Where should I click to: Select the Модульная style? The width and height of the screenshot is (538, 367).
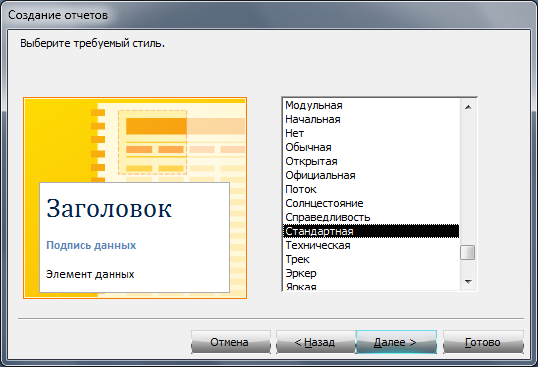[x=371, y=105]
